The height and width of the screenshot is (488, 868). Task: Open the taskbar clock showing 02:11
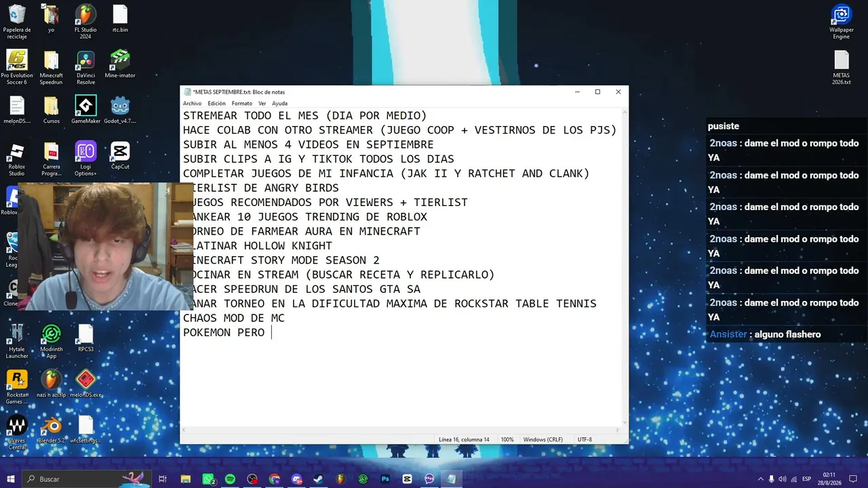click(829, 479)
